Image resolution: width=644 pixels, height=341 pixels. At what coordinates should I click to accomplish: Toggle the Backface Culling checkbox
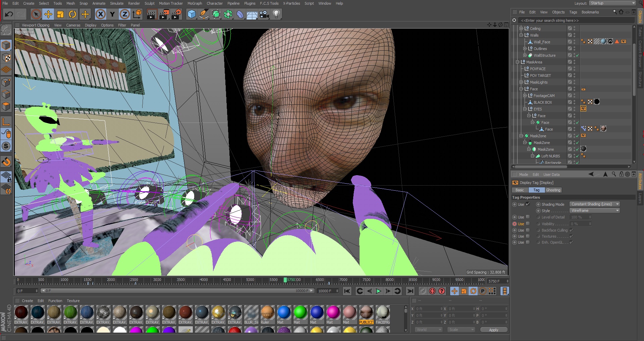(571, 230)
